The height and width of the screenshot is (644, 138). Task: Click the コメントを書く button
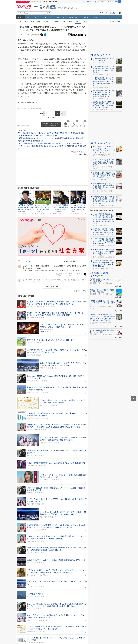point(69,261)
